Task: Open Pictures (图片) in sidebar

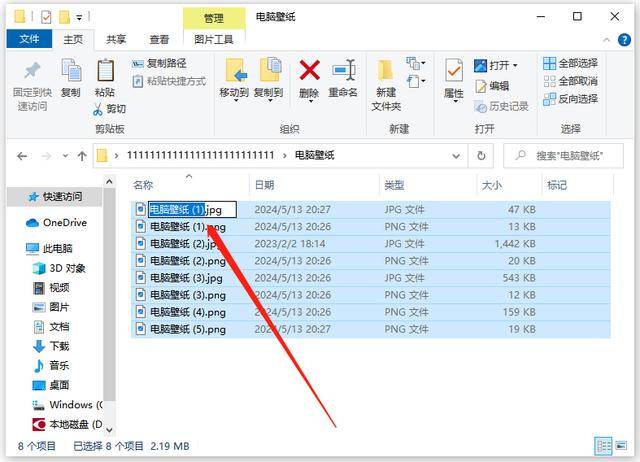Action: (51, 307)
